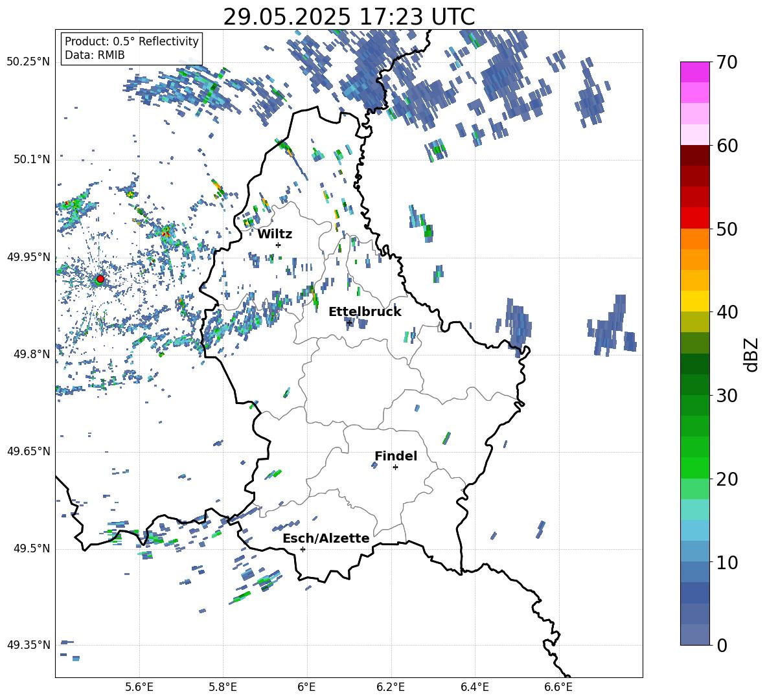Click the colorbar tick label 70
Image resolution: width=767 pixels, height=700 pixels.
tap(726, 62)
